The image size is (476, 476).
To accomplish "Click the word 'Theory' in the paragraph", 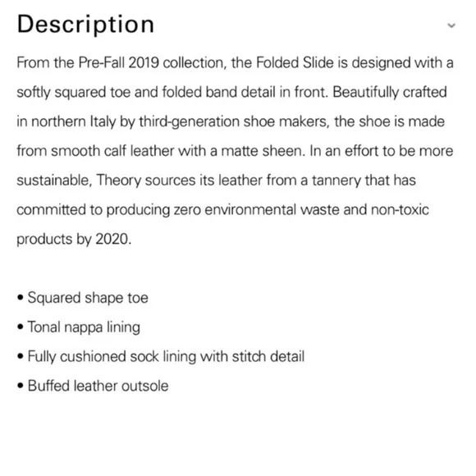I will (119, 181).
